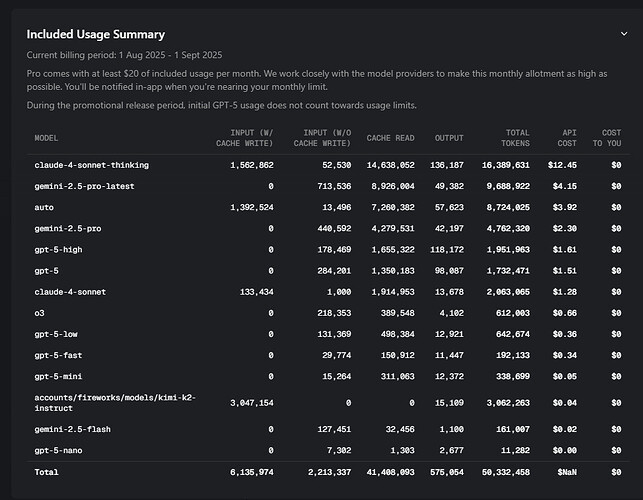Collapse the Included Usage Summary chevron

[624, 34]
